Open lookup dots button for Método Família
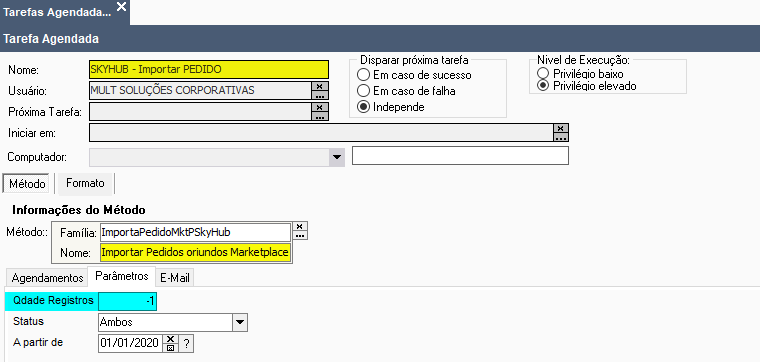The image size is (760, 362). tap(301, 236)
